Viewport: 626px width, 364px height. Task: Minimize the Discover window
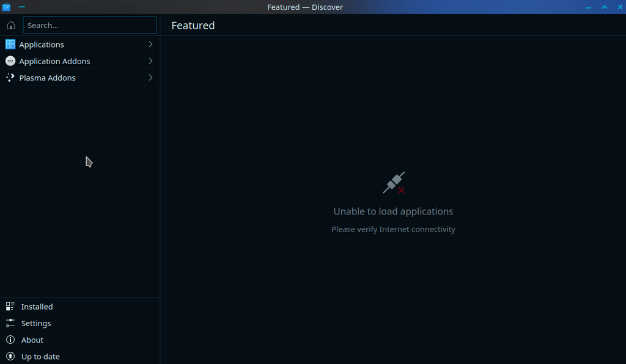(x=589, y=7)
